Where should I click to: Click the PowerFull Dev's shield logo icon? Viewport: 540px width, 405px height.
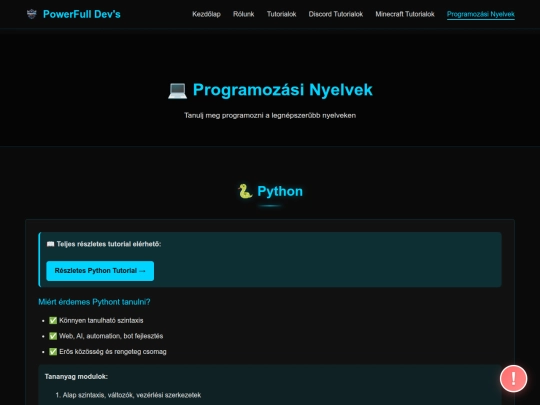(x=32, y=14)
